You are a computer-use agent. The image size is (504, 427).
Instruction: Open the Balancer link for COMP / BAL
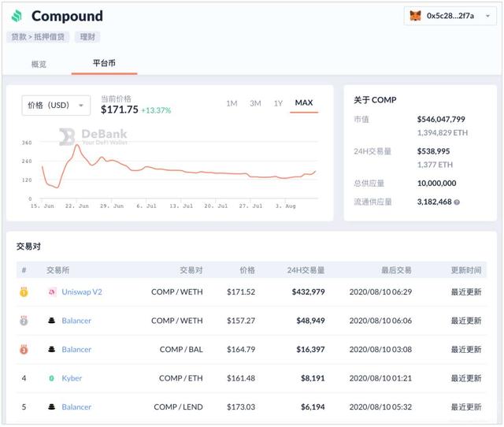pos(76,349)
